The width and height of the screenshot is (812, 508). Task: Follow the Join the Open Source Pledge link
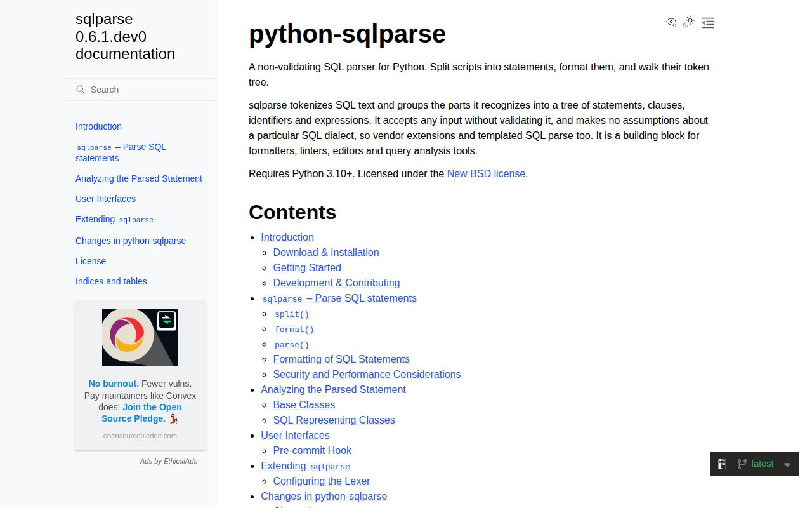pyautogui.click(x=141, y=413)
